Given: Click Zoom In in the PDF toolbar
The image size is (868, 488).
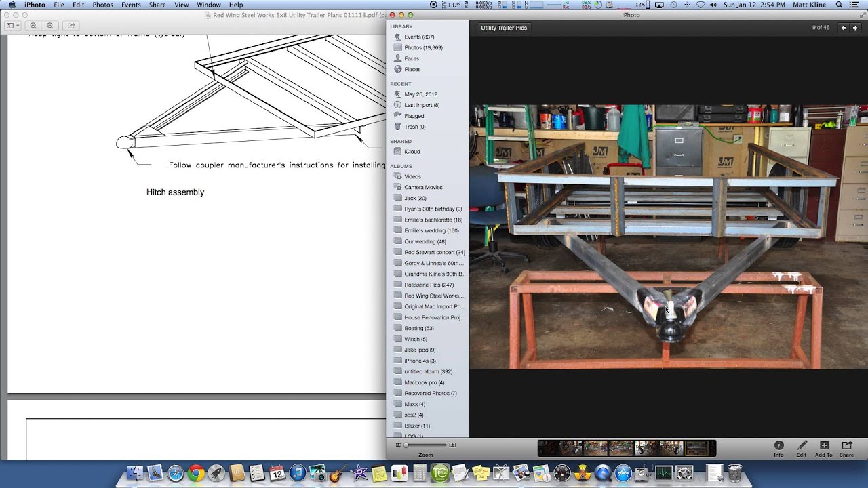Looking at the screenshot, I should [x=50, y=26].
